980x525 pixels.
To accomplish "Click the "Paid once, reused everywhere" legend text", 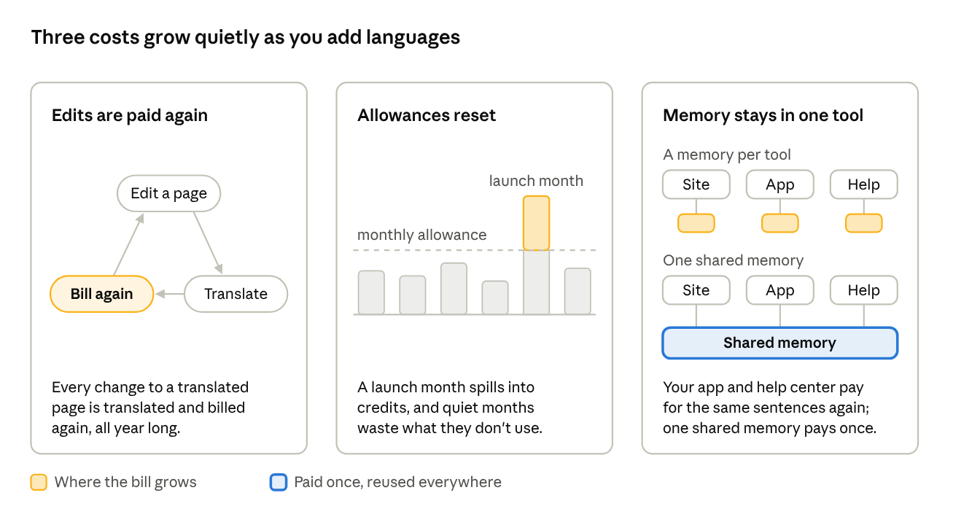I will 398,482.
